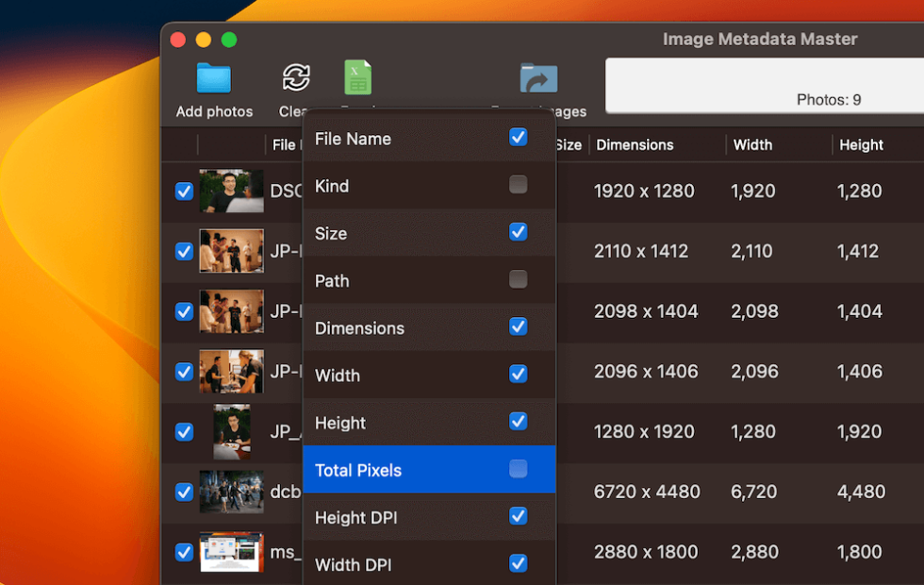Click the 2,880 width value
The height and width of the screenshot is (585, 924).
point(755,552)
